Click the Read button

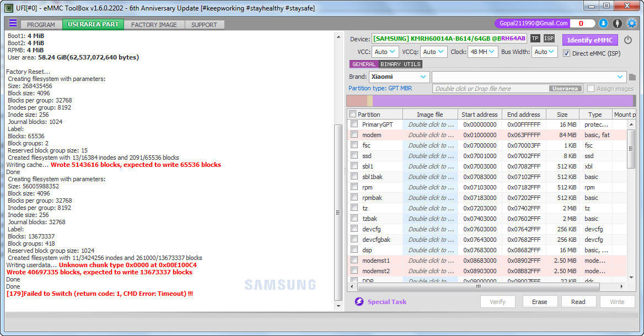click(x=578, y=301)
